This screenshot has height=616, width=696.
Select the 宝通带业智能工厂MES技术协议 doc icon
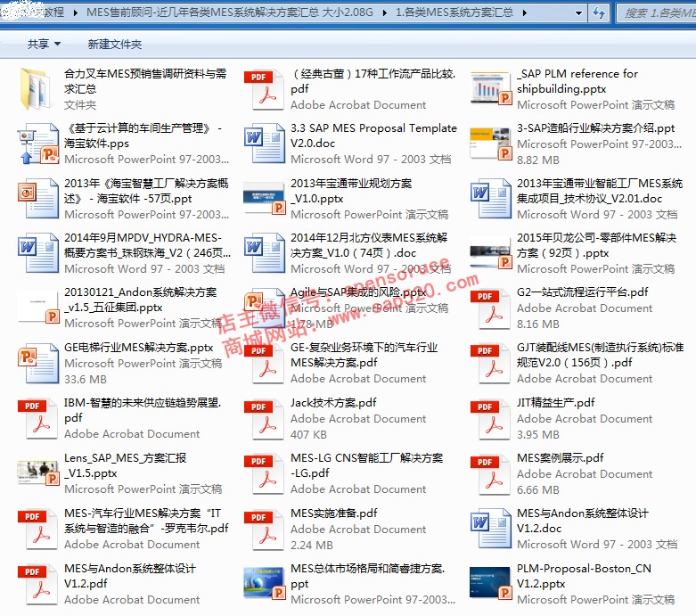click(491, 199)
